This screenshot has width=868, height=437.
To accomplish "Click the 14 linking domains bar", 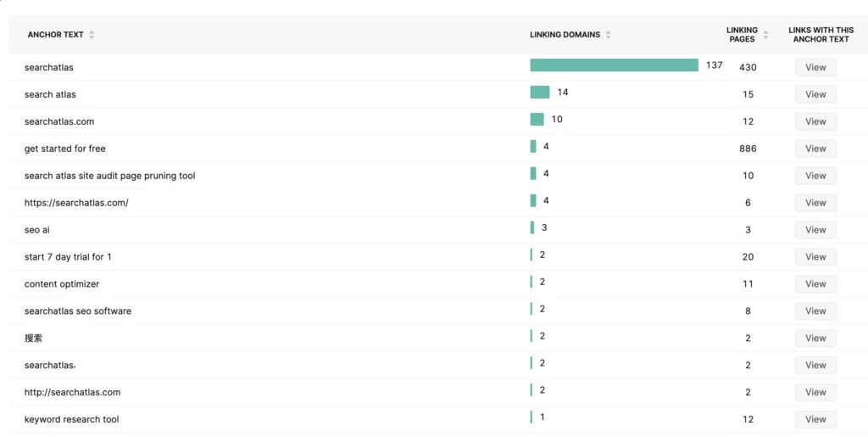I will tap(540, 92).
